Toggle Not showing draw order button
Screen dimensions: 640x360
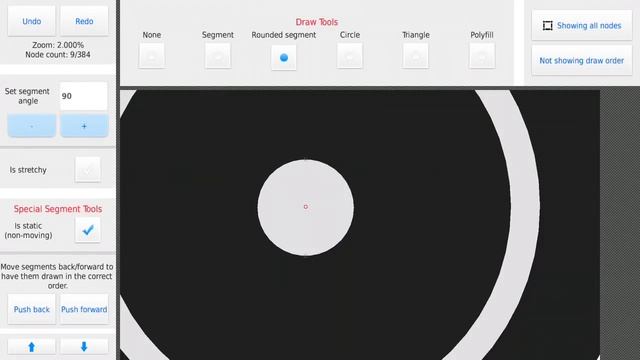click(x=582, y=60)
